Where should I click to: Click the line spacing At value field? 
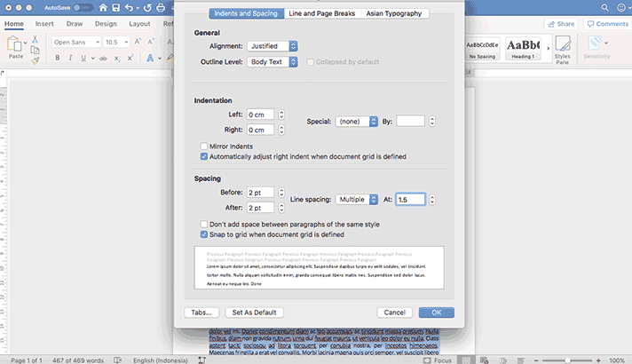410,200
